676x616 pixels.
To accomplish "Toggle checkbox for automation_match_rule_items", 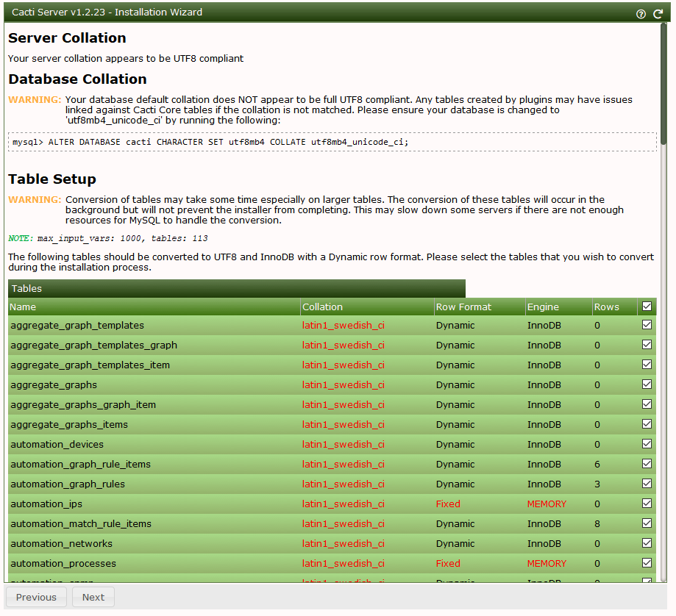I will (647, 523).
